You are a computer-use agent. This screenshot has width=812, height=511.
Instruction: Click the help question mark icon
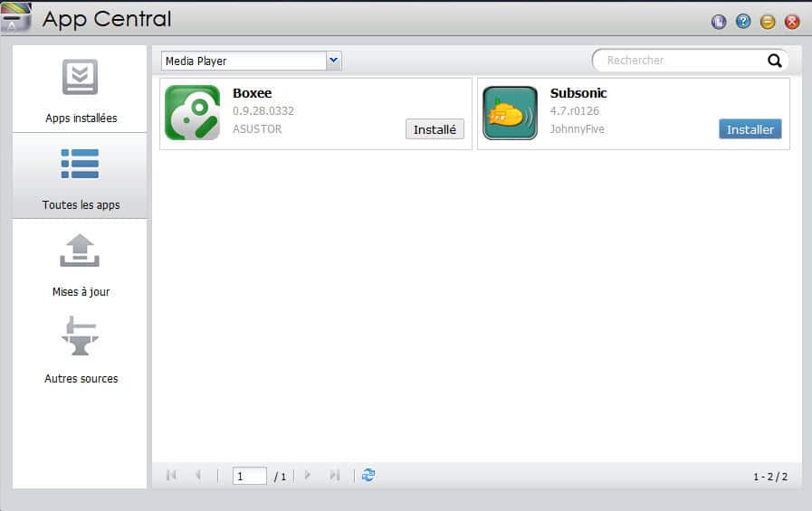point(743,21)
